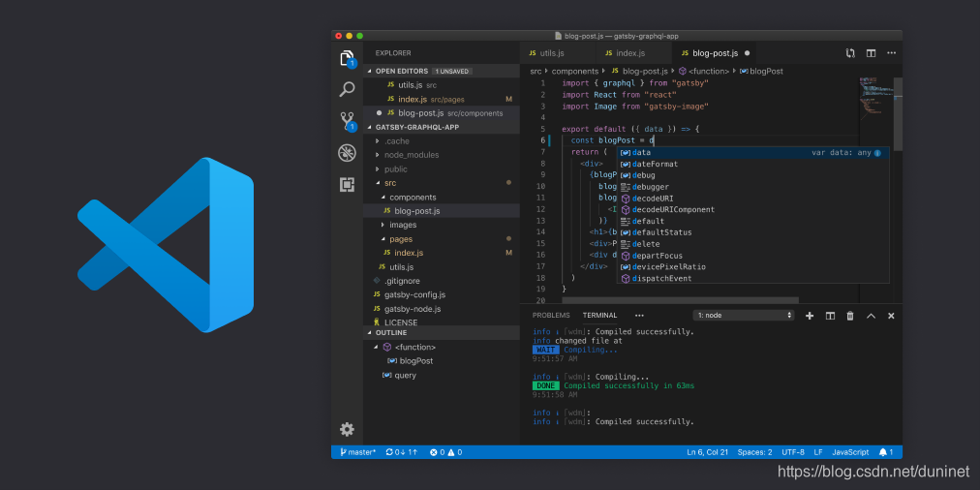Click the UTF-8 encoding indicator
The image size is (980, 490).
coord(793,452)
